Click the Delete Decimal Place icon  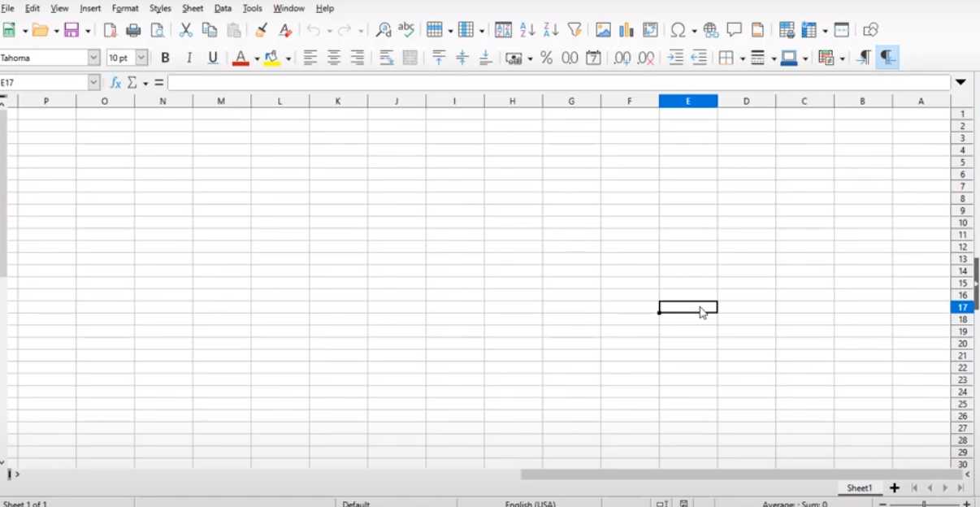pos(646,58)
